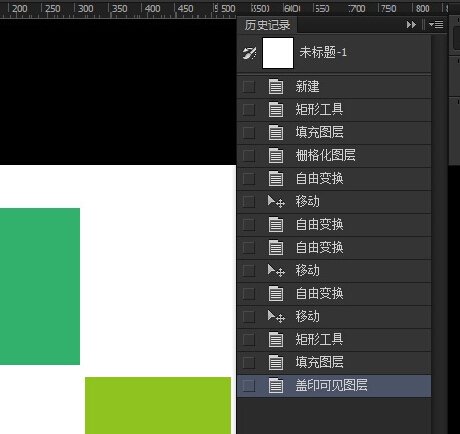Select the first 自由变换 history state
The image size is (460, 434).
pyautogui.click(x=334, y=179)
